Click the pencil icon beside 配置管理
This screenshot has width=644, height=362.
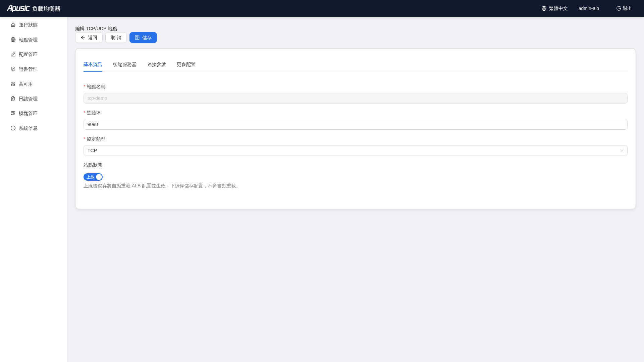[13, 54]
